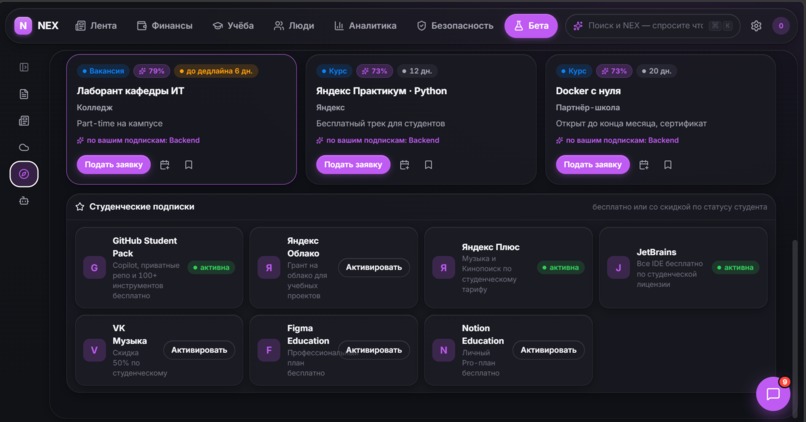The image size is (806, 422).
Task: Click the GitHub Student Pack G icon
Action: tap(94, 267)
